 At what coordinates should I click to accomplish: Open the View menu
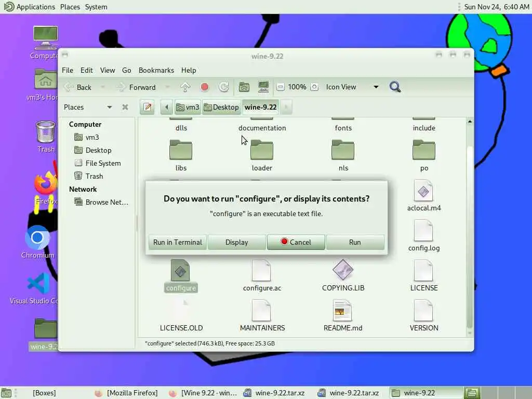(107, 70)
